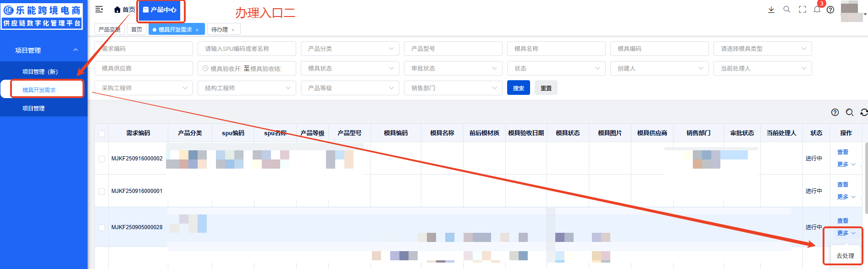Open the 产品中心 top navigation item
Image resolution: width=868 pixels, height=269 pixels.
160,10
